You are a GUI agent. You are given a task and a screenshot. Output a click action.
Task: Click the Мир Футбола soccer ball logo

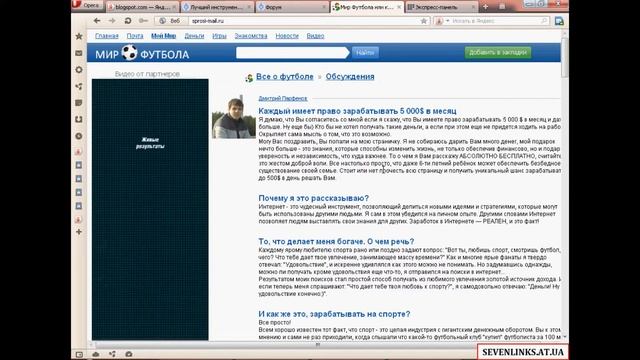tap(142, 53)
